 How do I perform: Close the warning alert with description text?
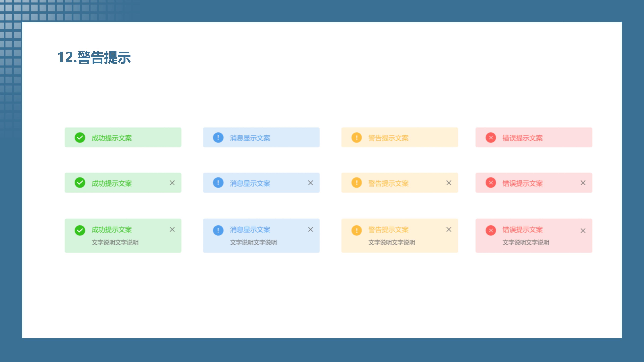(x=449, y=229)
